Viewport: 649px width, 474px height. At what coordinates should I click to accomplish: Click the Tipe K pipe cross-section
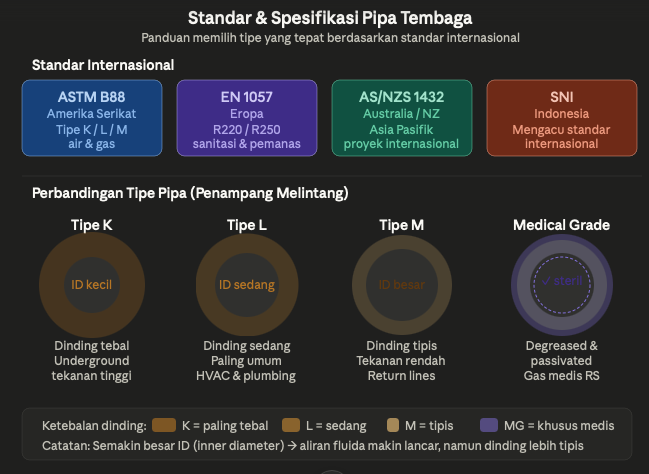[x=92, y=285]
